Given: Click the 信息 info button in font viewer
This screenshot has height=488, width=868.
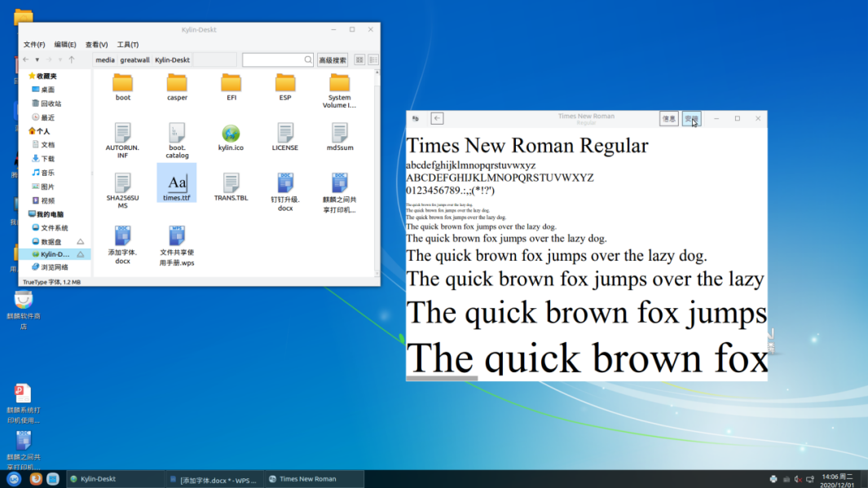Looking at the screenshot, I should tap(668, 119).
